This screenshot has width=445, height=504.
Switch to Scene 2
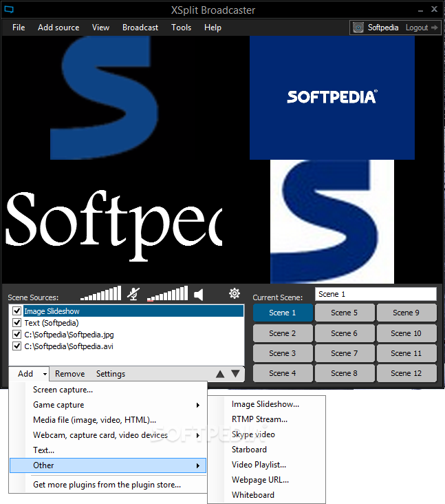283,333
